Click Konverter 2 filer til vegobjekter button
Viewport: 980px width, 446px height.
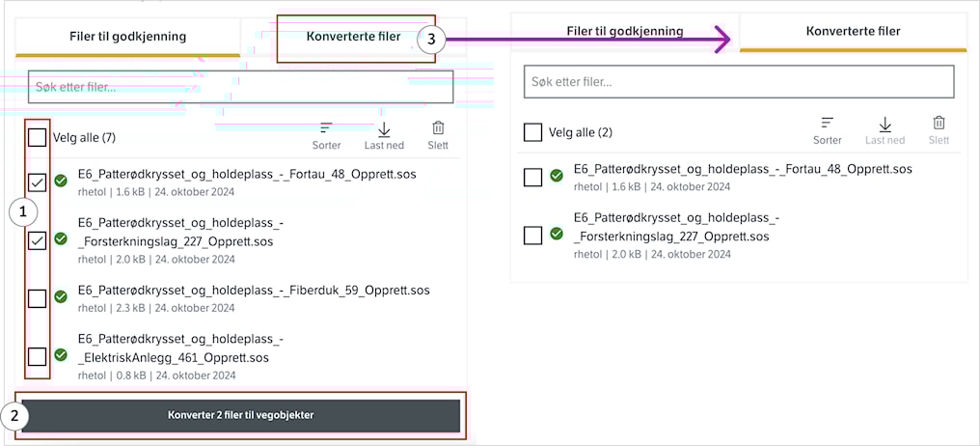point(240,415)
